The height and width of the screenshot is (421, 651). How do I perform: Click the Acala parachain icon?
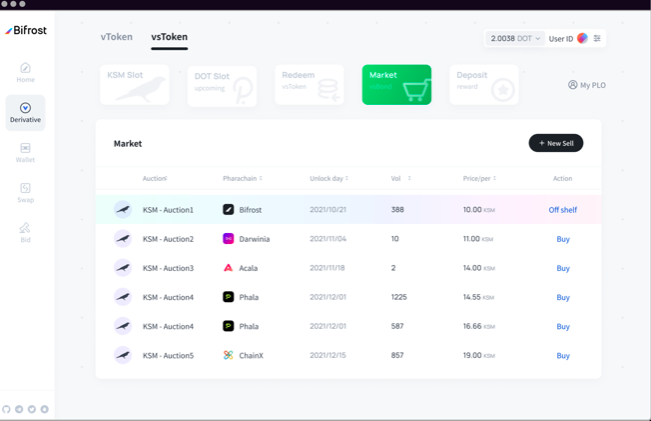point(228,268)
